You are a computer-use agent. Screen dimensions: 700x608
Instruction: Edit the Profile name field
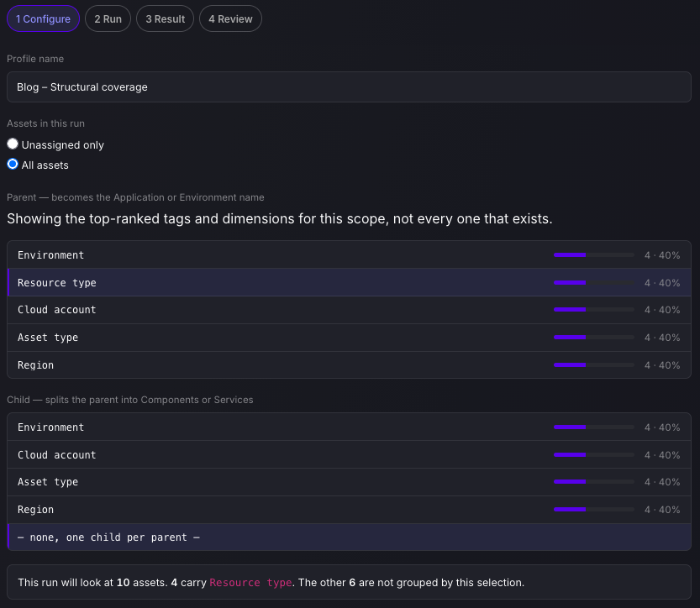(349, 87)
